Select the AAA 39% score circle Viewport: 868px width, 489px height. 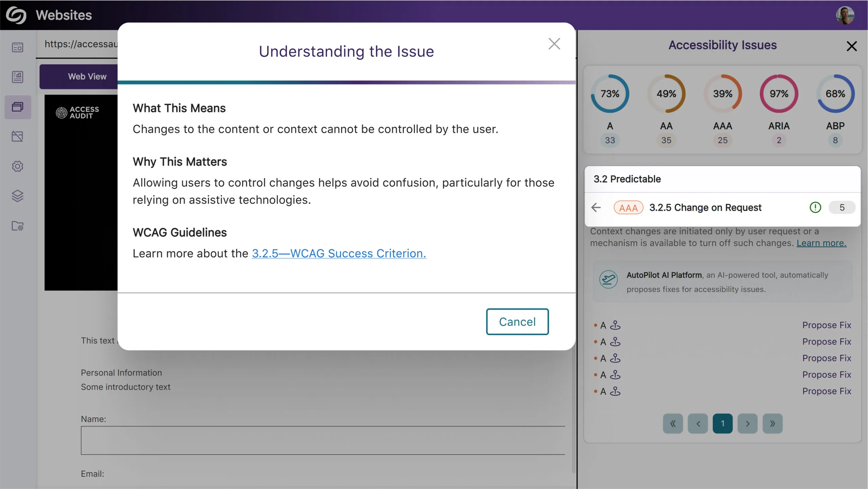click(722, 94)
